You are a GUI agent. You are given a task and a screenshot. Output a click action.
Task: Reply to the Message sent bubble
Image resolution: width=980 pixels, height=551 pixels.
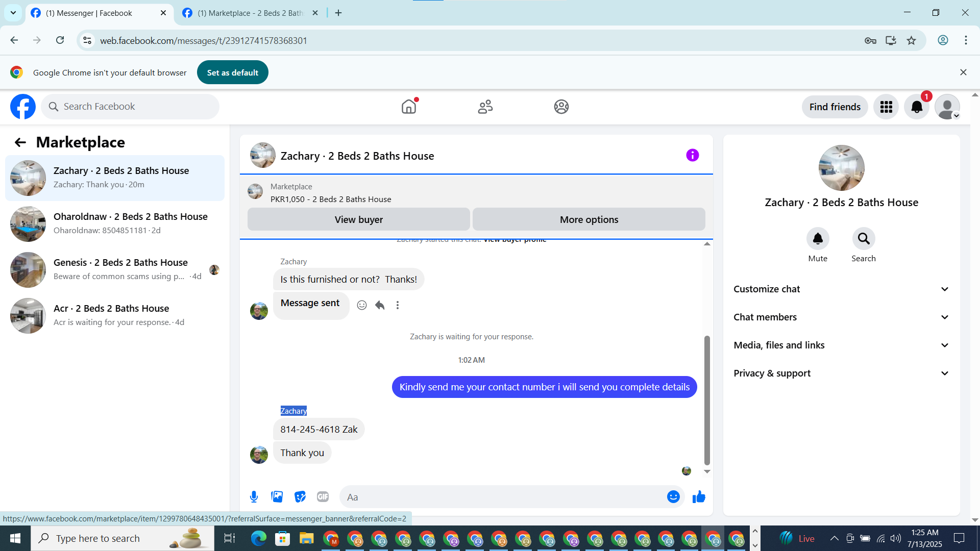(x=380, y=305)
